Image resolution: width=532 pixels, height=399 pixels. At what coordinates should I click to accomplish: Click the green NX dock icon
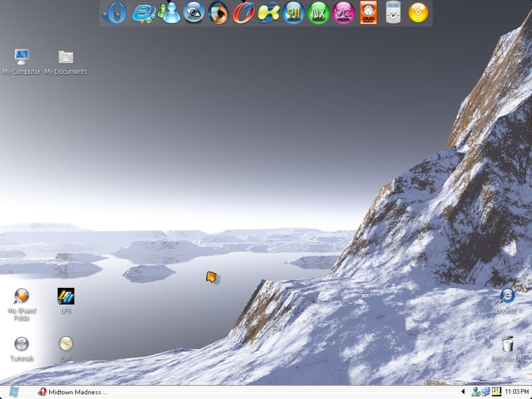[x=319, y=13]
